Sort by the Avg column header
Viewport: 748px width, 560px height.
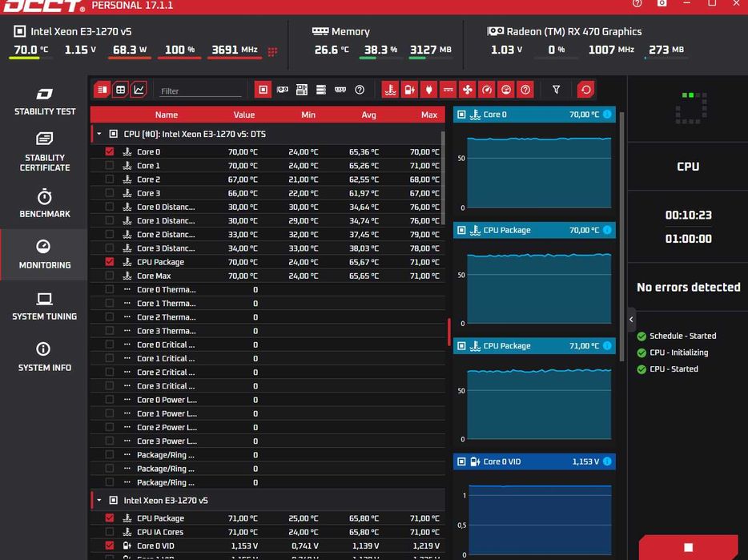[x=368, y=115]
